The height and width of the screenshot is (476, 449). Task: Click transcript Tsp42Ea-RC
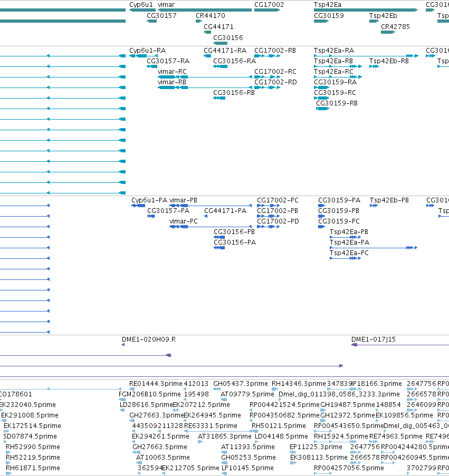(x=333, y=72)
